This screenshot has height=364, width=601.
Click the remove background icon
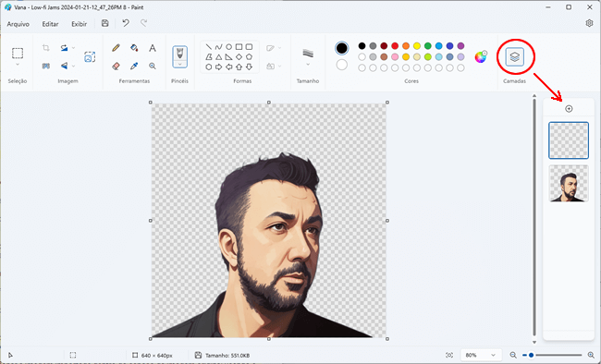click(x=46, y=66)
